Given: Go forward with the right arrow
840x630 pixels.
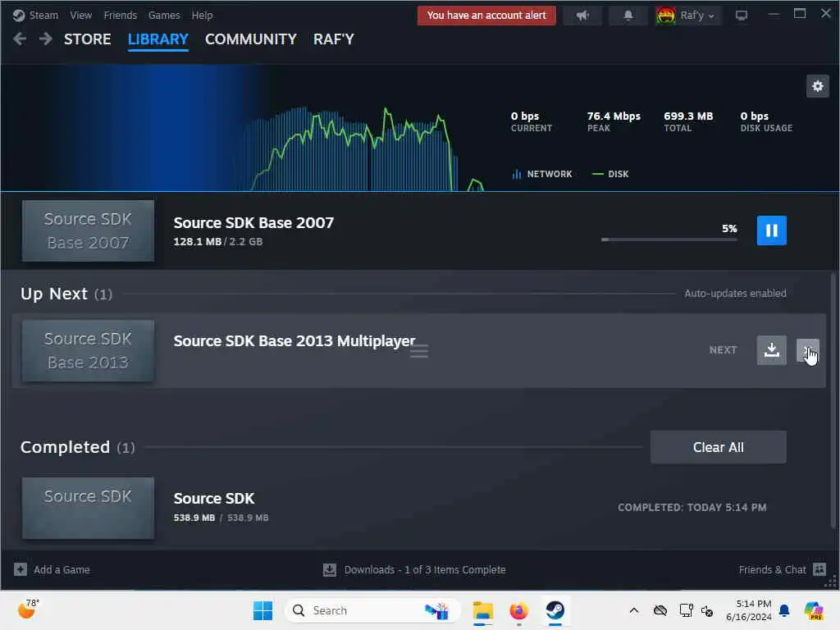Looking at the screenshot, I should tap(46, 39).
